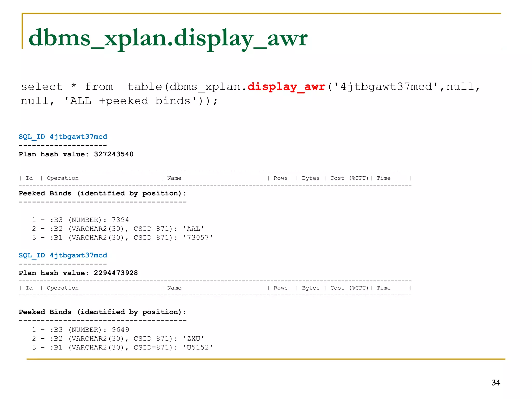Click Name column header in second plan
The width and height of the screenshot is (532, 399).
tap(174, 288)
